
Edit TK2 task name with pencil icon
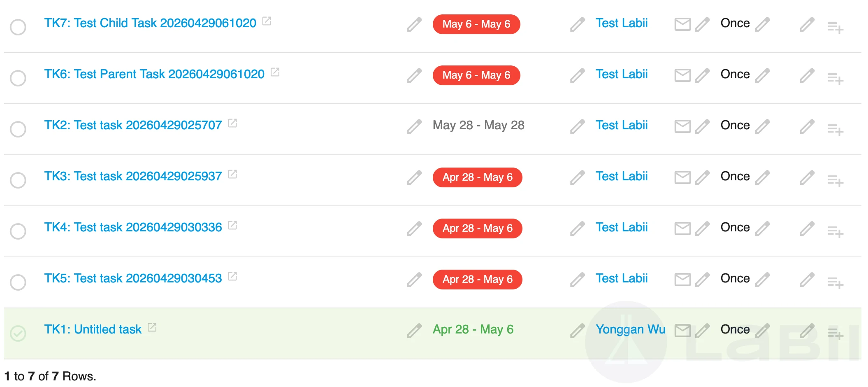pos(414,126)
